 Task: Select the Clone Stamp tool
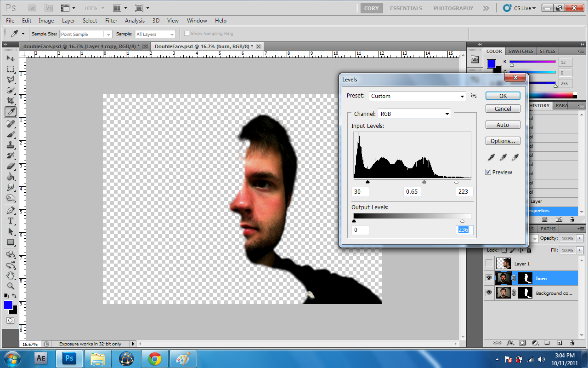(x=10, y=145)
